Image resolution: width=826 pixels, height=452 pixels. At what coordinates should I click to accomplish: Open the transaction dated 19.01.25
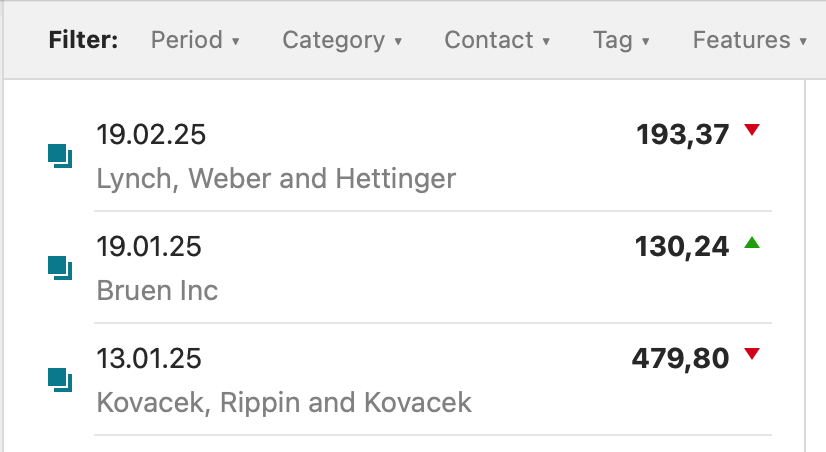(x=149, y=246)
